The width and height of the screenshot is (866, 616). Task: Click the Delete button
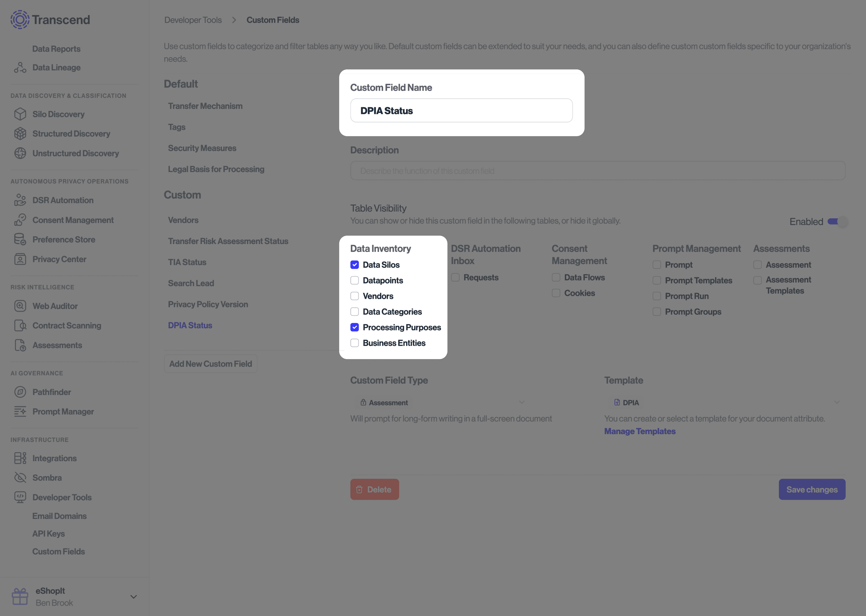[x=375, y=489]
